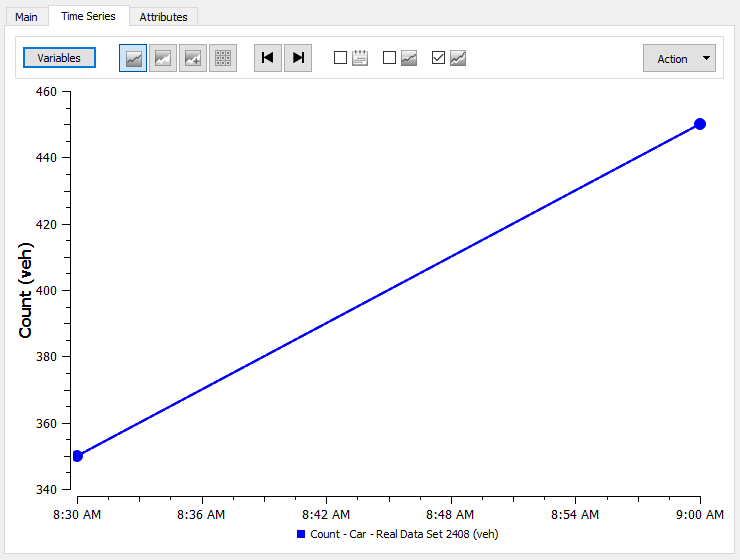The height and width of the screenshot is (560, 740).
Task: Click the Variables button
Action: point(59,58)
